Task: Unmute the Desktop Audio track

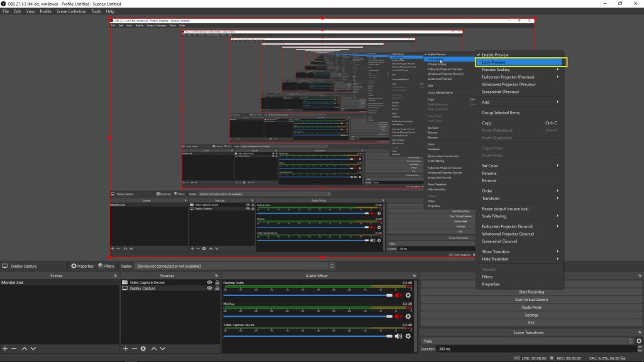Action: point(397,295)
